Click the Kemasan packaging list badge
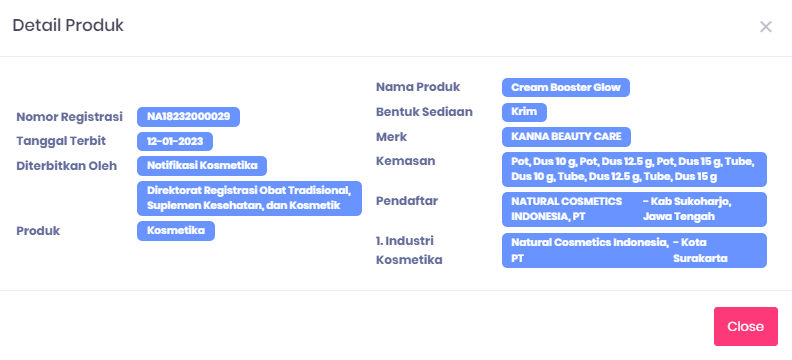This screenshot has height=360, width=792. pos(634,170)
